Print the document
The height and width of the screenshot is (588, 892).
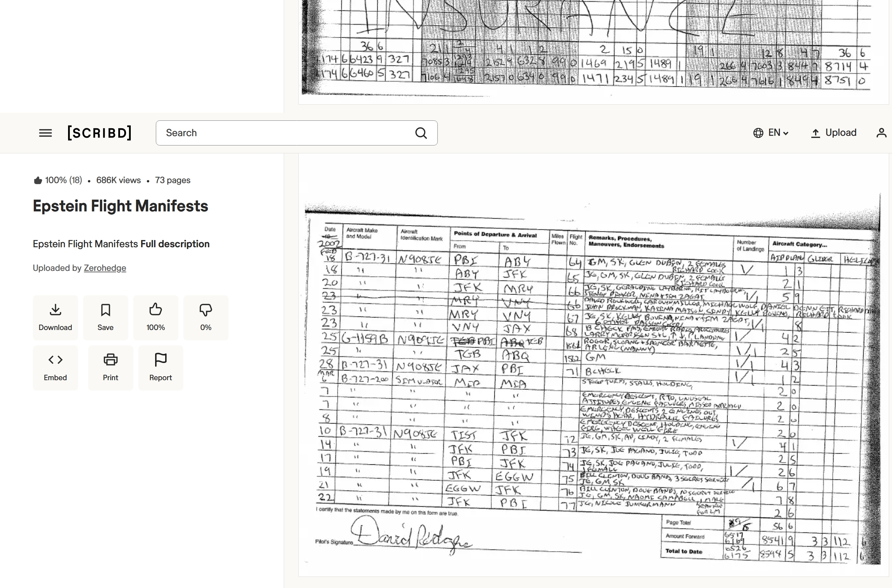click(x=111, y=368)
